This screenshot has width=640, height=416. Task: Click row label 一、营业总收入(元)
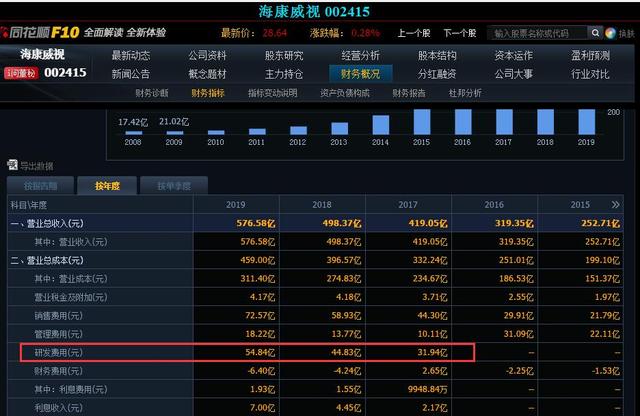click(x=47, y=223)
